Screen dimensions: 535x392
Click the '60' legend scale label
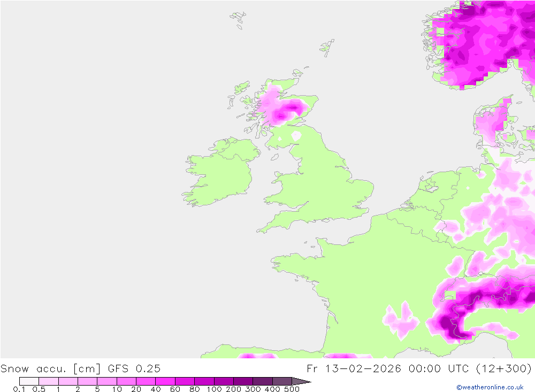175,389
